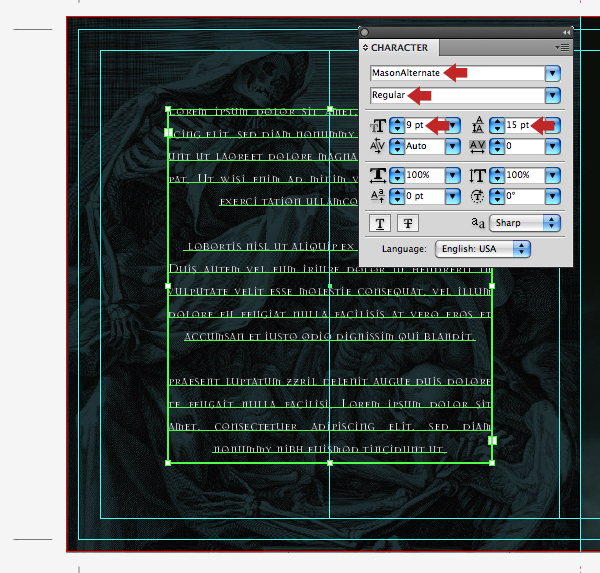
Task: Click the text frame in port
Action: click(168, 133)
